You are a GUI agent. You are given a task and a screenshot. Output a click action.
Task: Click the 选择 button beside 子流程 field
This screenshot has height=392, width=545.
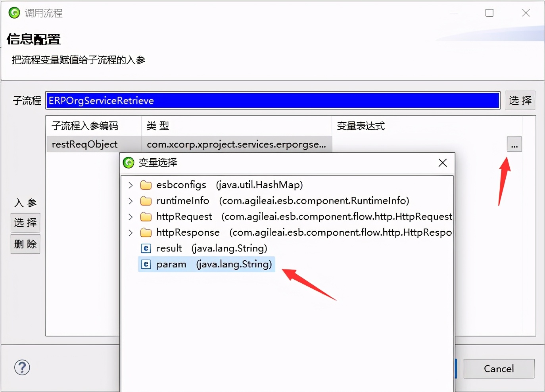click(520, 100)
